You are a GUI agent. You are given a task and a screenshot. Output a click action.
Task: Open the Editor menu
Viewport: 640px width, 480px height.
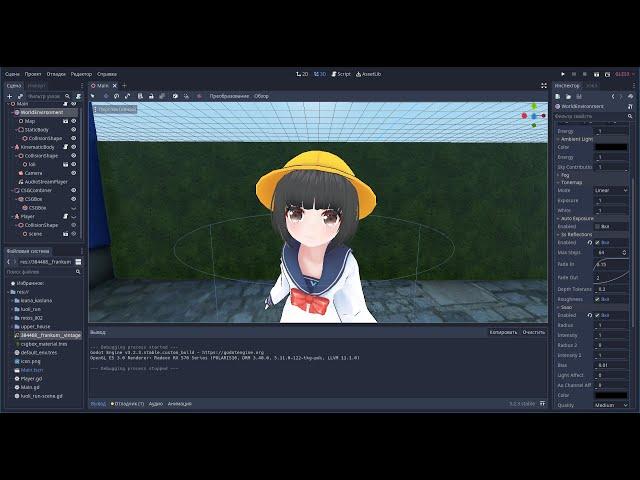81,74
